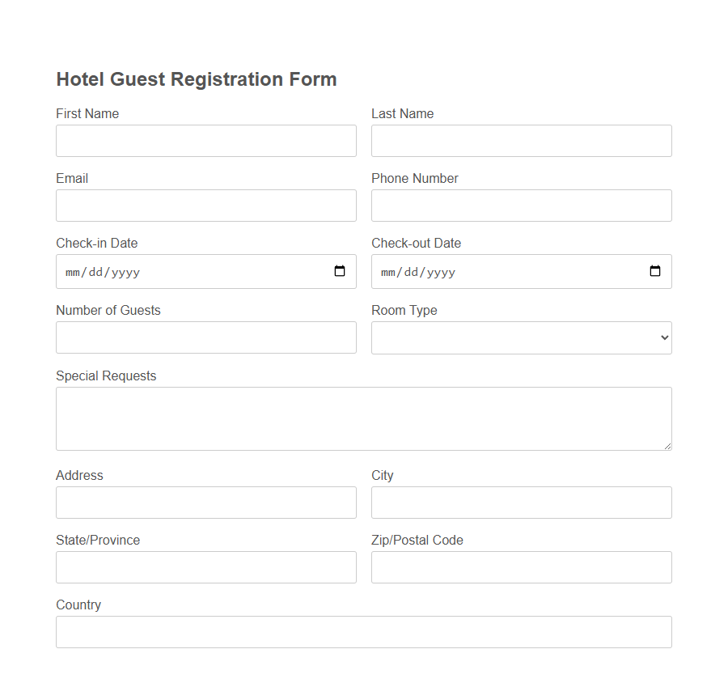Click inside the Special Requests text area
Viewport: 728px width, 700px height.
(x=364, y=417)
